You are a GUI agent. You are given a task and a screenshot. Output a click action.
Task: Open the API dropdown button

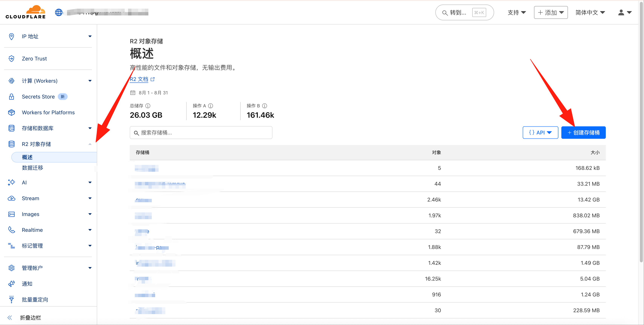tap(540, 133)
